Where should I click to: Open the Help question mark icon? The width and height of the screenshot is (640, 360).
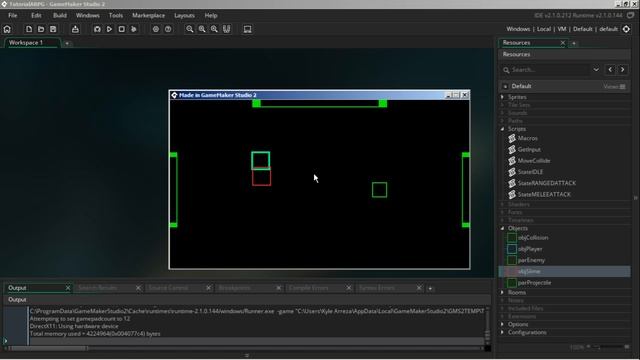pyautogui.click(x=168, y=29)
